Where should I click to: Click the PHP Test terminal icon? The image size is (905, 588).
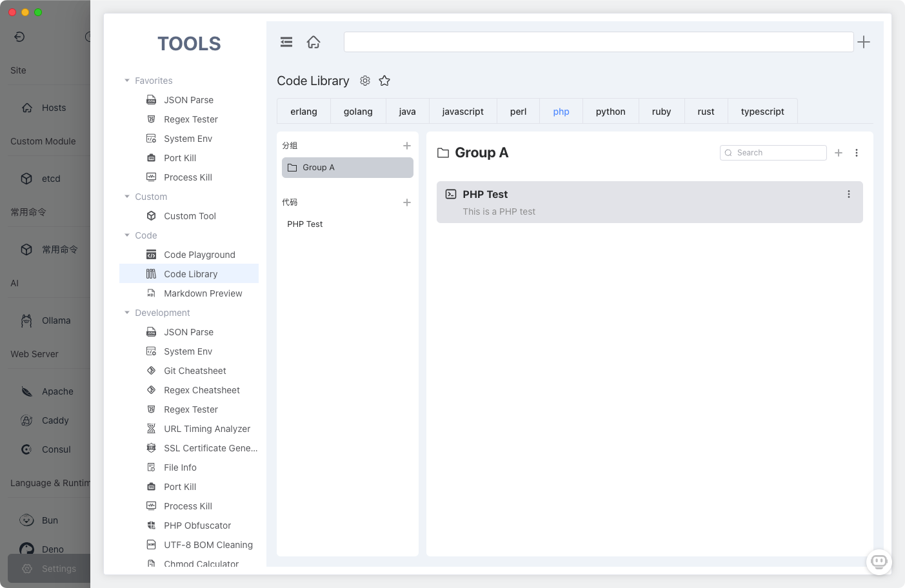(x=451, y=194)
